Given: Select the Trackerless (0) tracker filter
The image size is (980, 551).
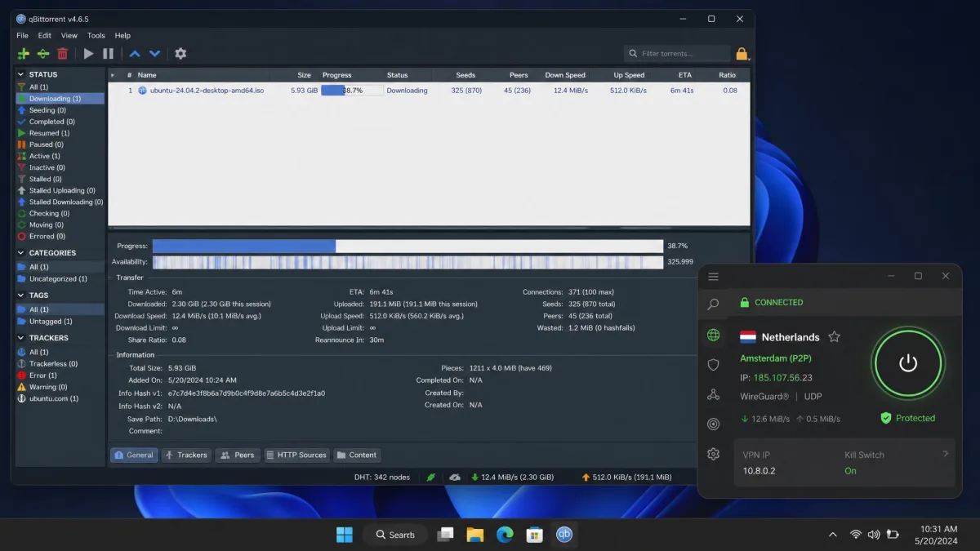Looking at the screenshot, I should (x=60, y=364).
